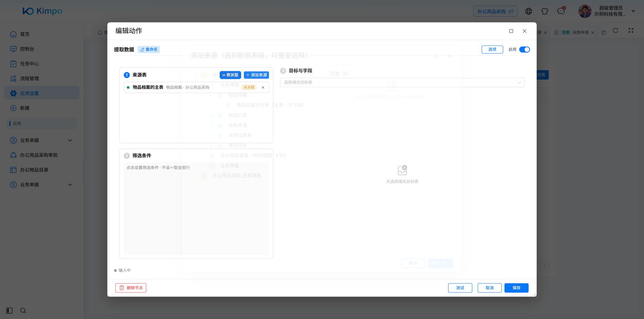Click 重命名 rename button
This screenshot has width=644, height=319.
click(x=149, y=49)
